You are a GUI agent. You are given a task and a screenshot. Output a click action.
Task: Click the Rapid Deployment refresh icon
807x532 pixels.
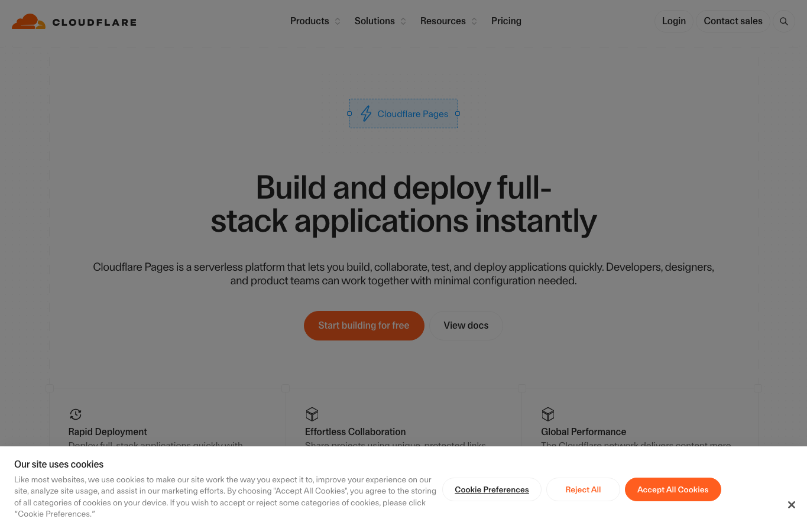[x=76, y=414]
